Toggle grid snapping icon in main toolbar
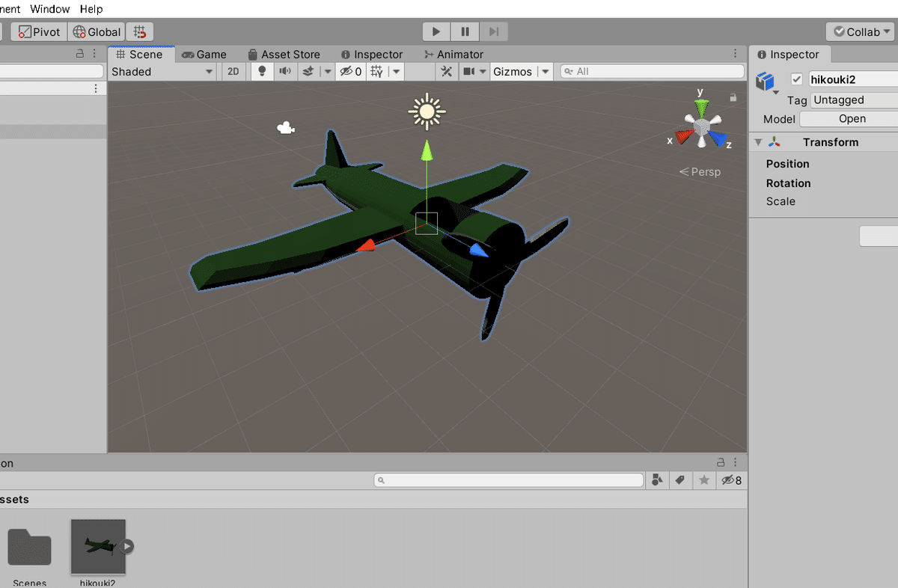898x588 pixels. point(140,31)
